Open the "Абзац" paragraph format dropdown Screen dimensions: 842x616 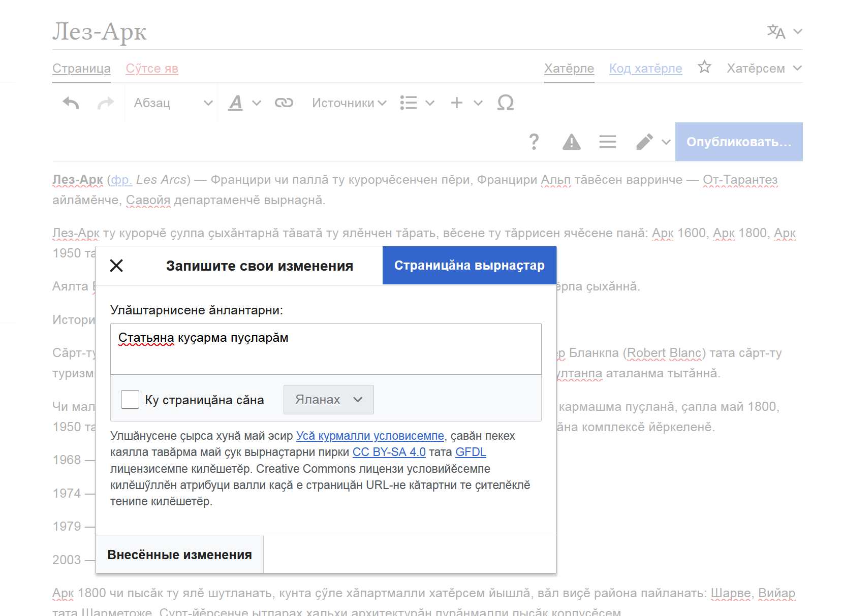tap(172, 103)
